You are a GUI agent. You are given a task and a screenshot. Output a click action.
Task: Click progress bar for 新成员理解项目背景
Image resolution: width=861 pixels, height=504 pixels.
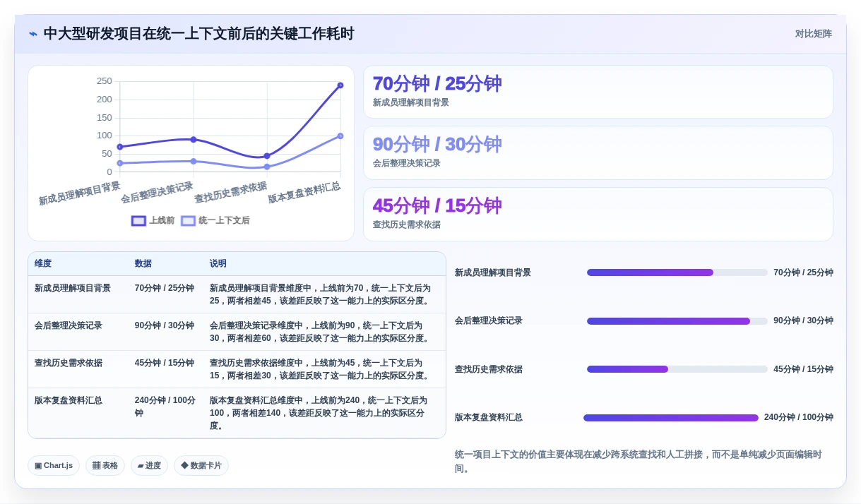[677, 272]
